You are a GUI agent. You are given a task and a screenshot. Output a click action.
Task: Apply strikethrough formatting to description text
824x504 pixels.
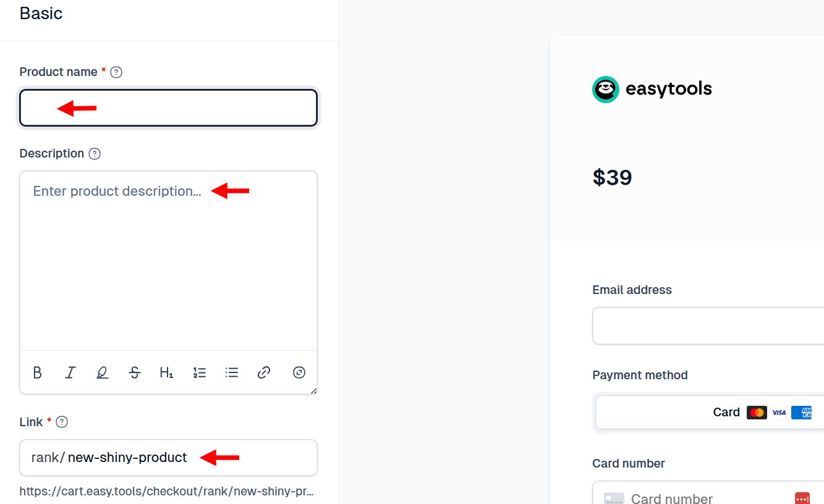point(134,372)
